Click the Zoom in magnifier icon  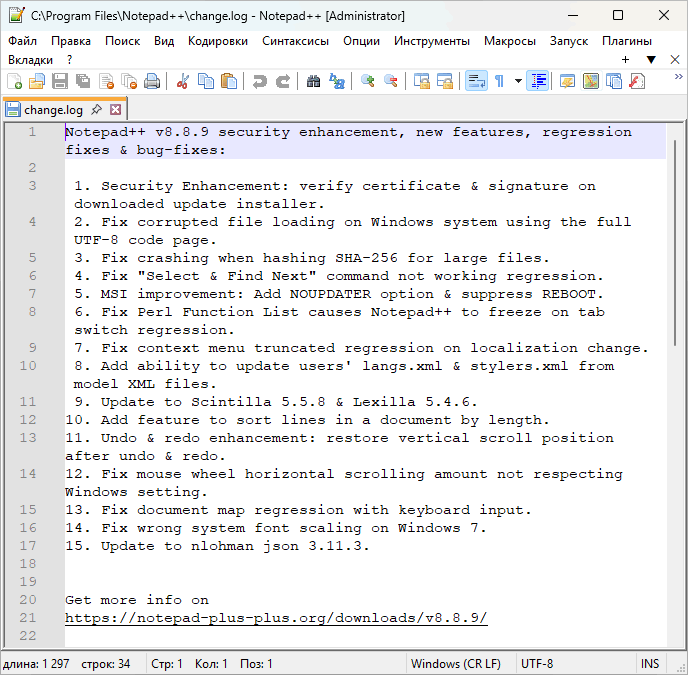(x=368, y=81)
